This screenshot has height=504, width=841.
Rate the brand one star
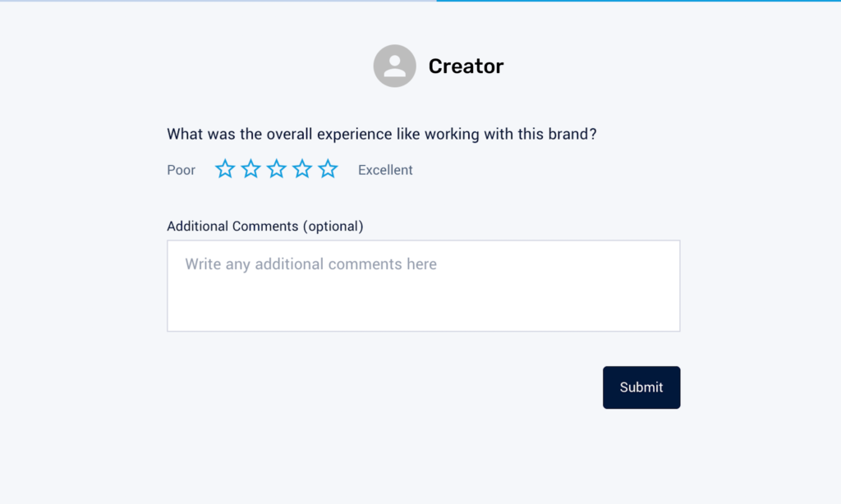click(x=225, y=169)
